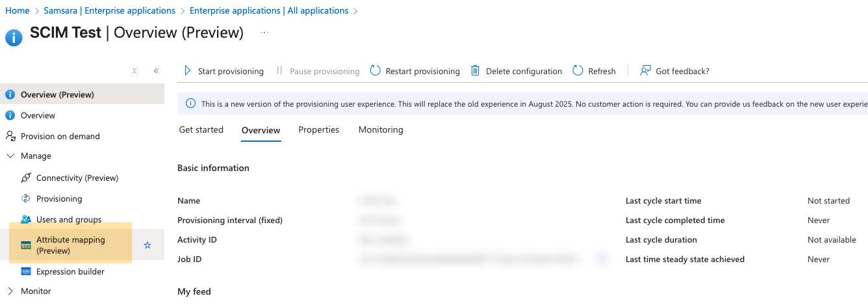Switch to the Properties tab

pyautogui.click(x=318, y=130)
